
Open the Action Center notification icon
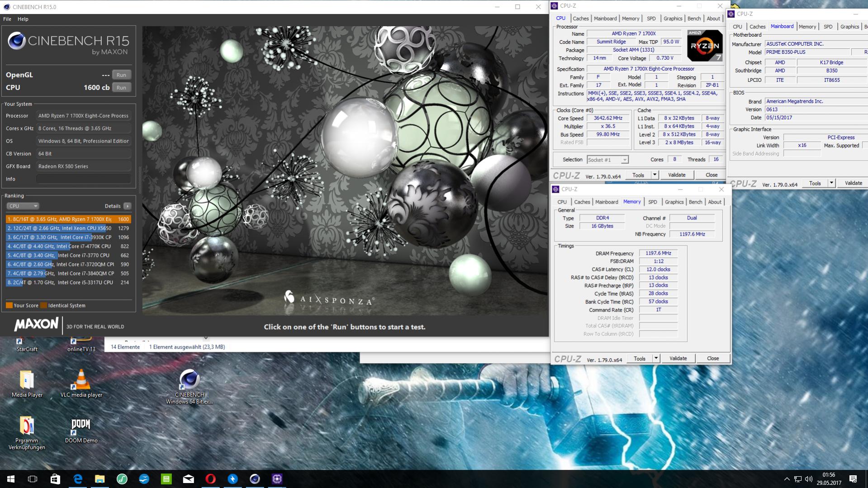click(853, 479)
